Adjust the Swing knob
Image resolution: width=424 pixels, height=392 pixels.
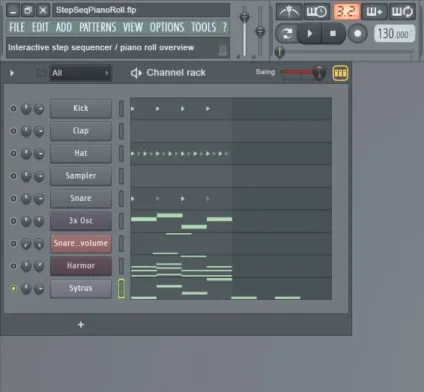(319, 72)
